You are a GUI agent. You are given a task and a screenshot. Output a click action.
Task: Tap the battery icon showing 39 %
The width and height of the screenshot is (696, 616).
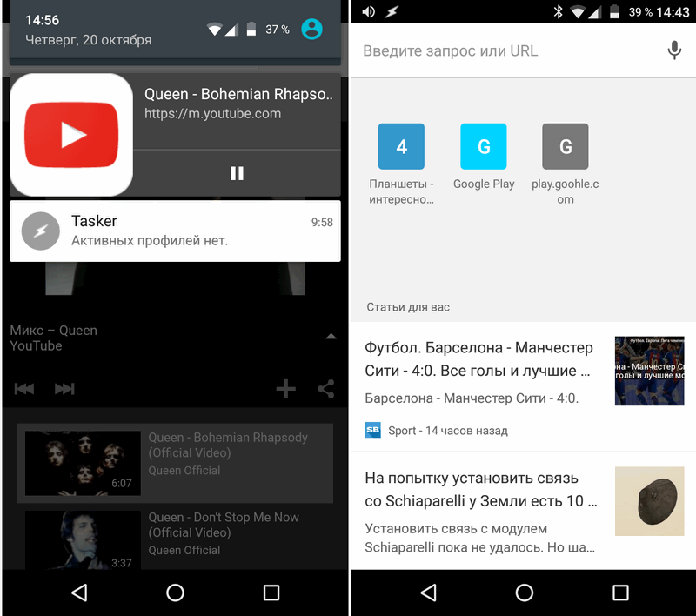(x=614, y=12)
